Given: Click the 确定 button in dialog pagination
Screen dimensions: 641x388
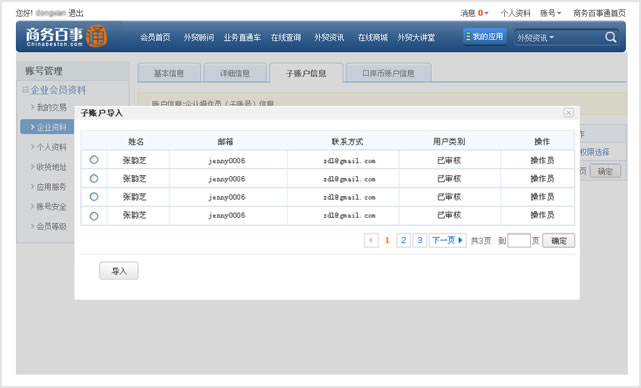Looking at the screenshot, I should [x=558, y=240].
